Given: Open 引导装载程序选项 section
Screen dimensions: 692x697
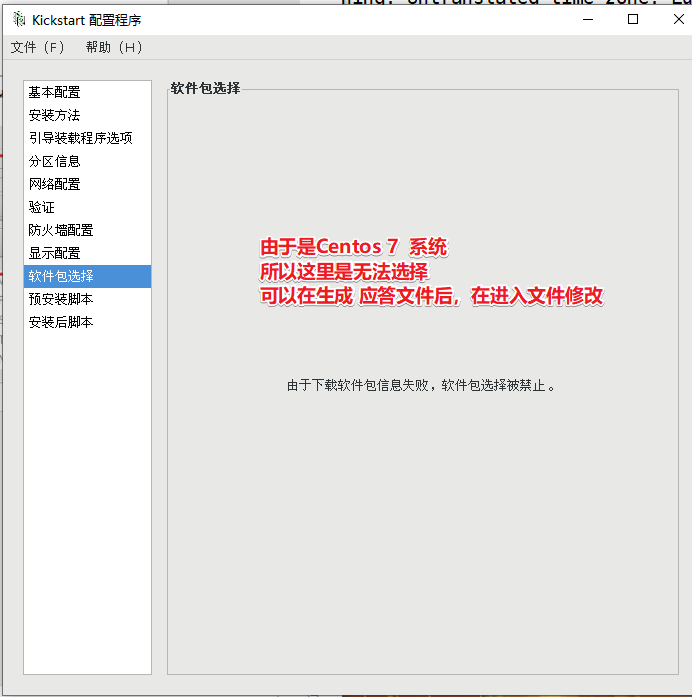Looking at the screenshot, I should point(87,138).
